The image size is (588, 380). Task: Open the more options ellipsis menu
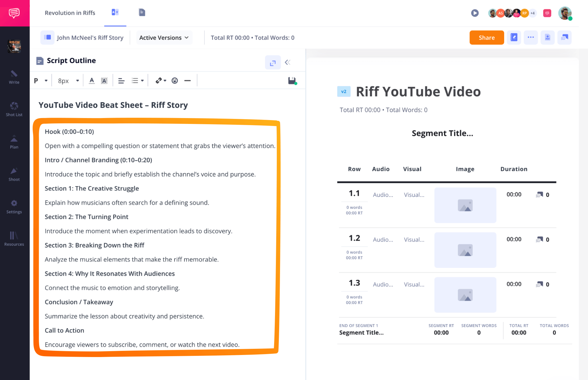pos(531,37)
